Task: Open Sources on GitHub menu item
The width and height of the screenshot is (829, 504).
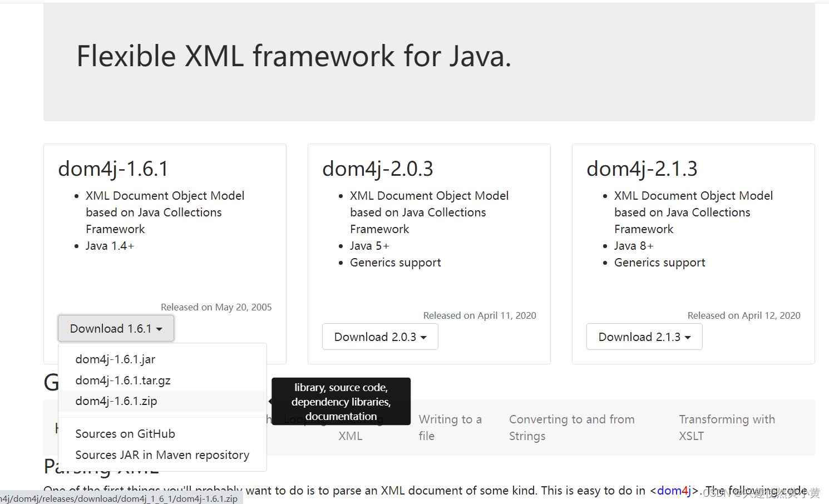Action: pyautogui.click(x=162, y=434)
